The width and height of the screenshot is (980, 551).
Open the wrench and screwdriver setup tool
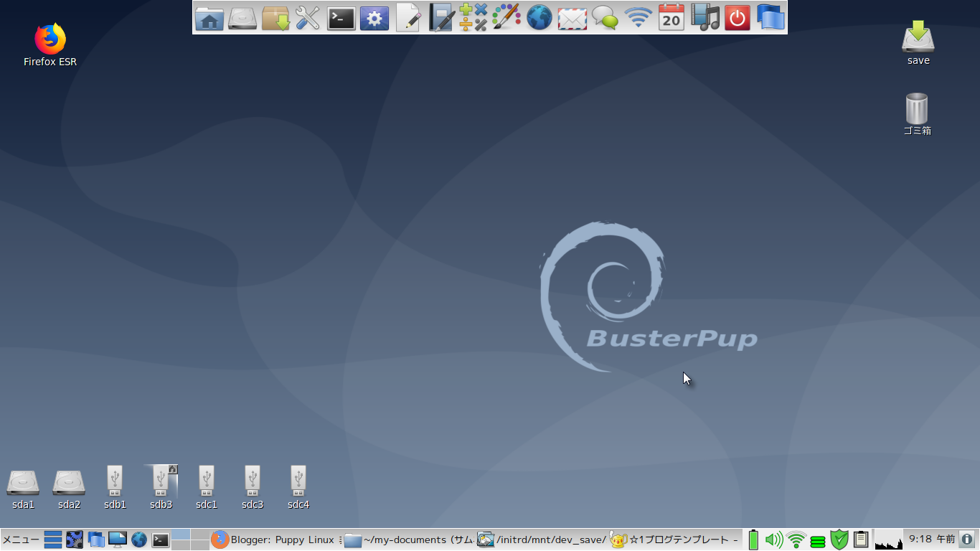pyautogui.click(x=308, y=18)
